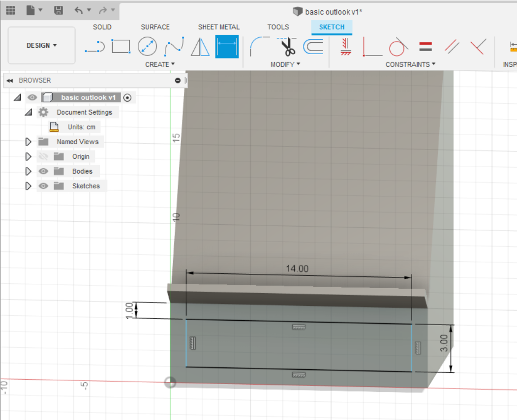
Task: Show the Origin folder in the browser
Action: point(43,156)
